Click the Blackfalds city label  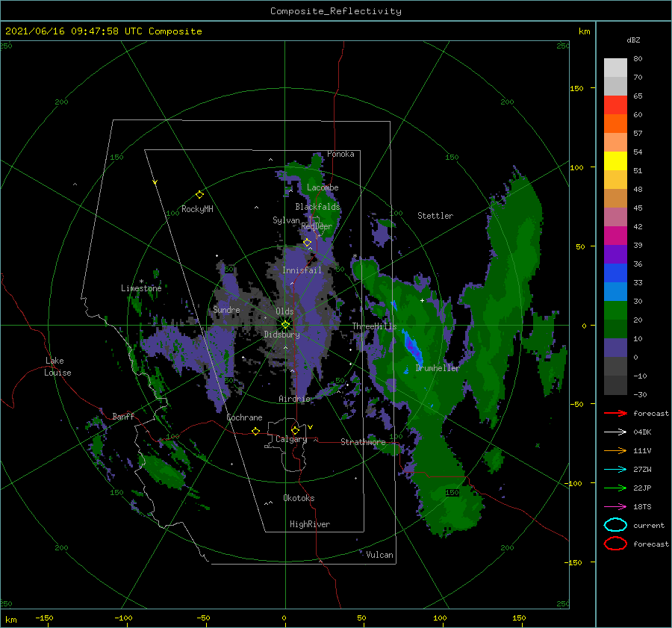(x=317, y=207)
